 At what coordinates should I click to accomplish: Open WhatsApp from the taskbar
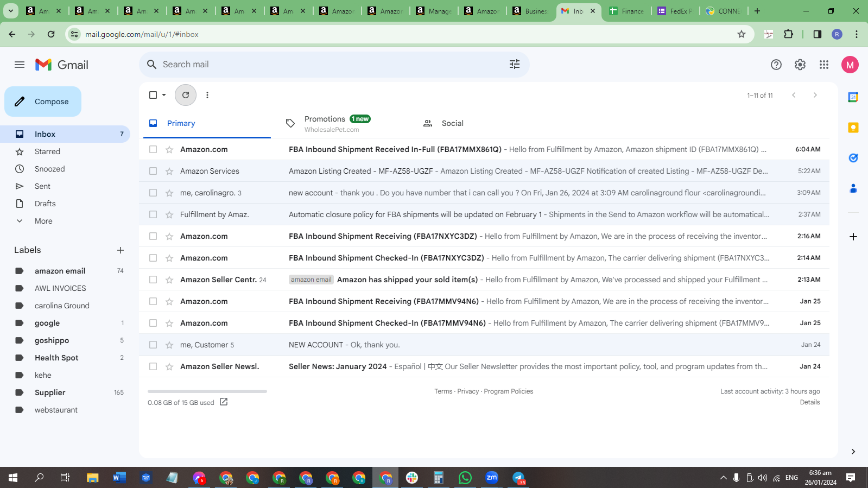point(465,478)
